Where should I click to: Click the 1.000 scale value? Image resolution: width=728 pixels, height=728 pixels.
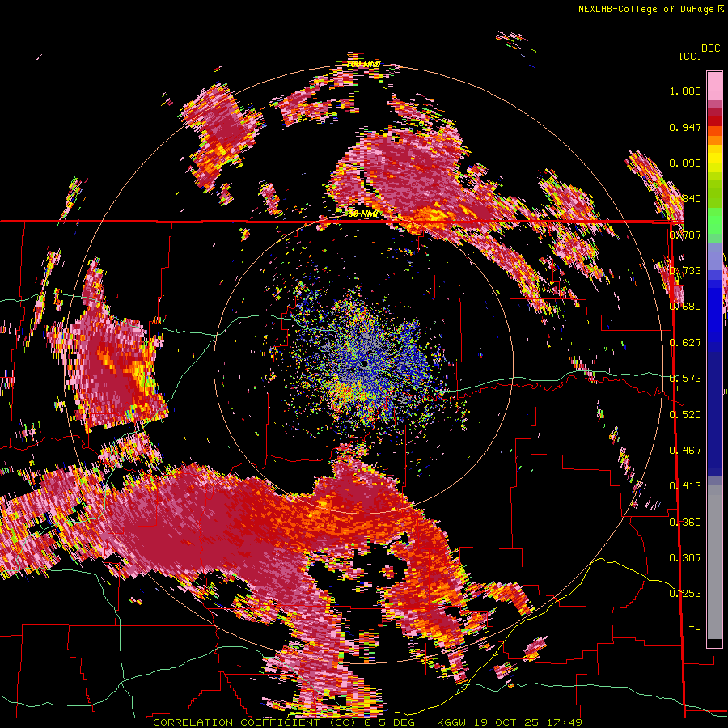point(685,91)
